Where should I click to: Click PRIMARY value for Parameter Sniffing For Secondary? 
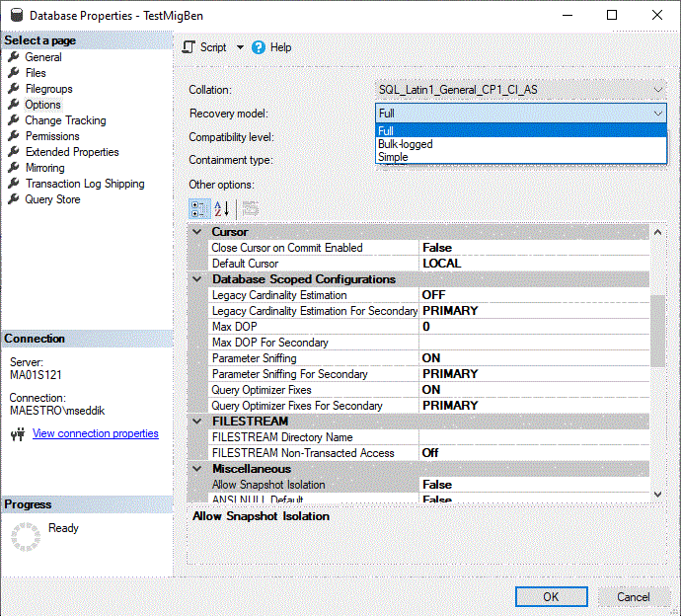450,374
